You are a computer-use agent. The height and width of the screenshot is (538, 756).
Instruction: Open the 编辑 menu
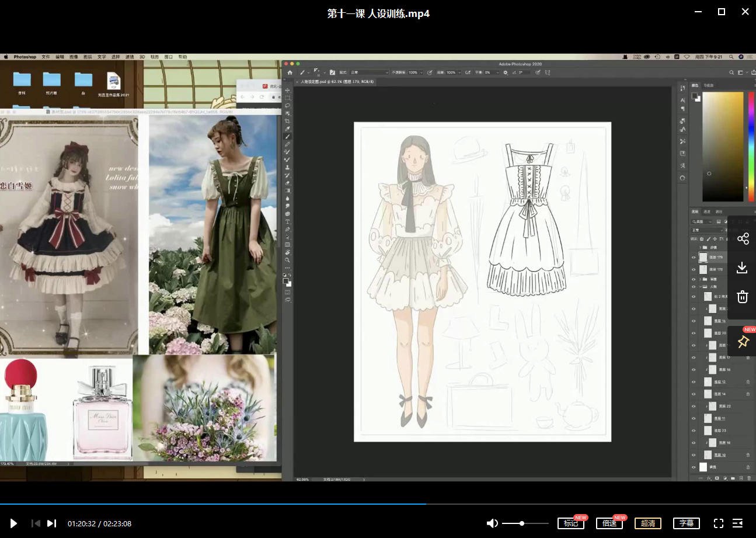coord(60,57)
